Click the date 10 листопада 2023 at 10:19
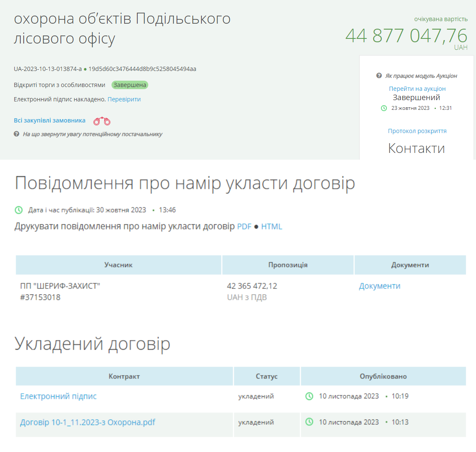Viewport: 476px width, 452px height. (x=349, y=396)
